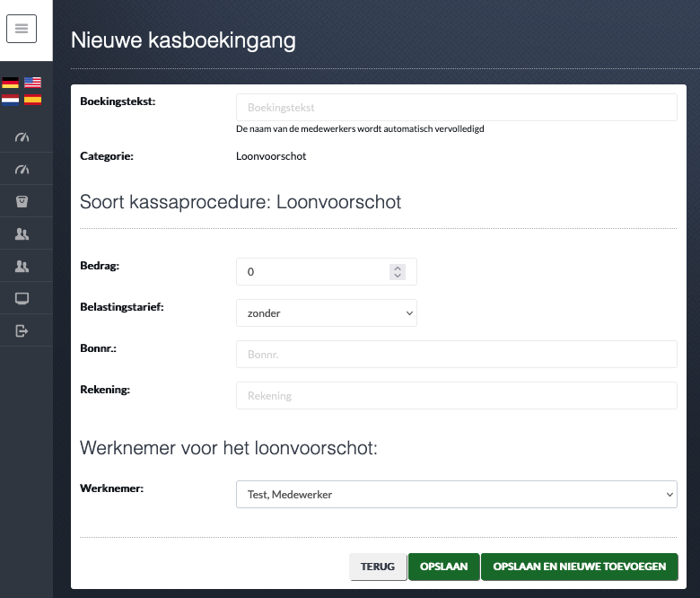This screenshot has width=700, height=598.
Task: Focus the Bonnr. input field
Action: click(x=456, y=354)
